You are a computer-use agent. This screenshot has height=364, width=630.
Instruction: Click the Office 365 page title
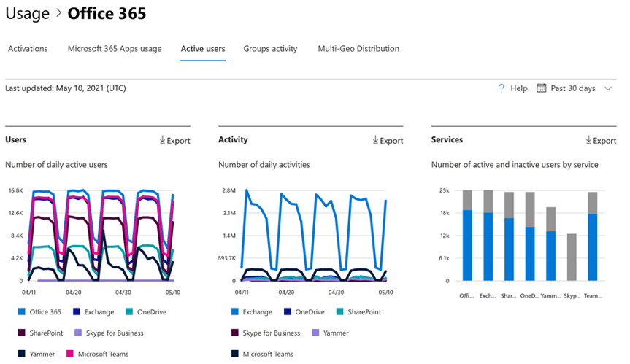coord(107,13)
